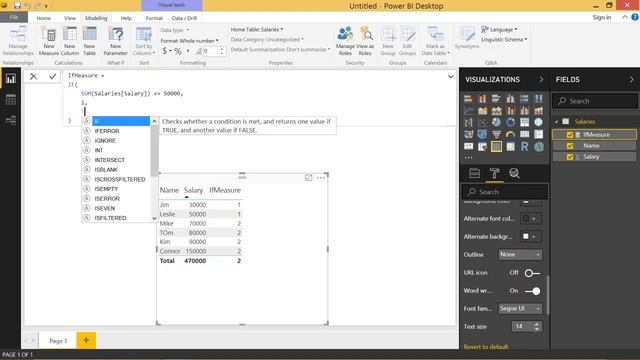
Task: Open the Data type dropdown
Action: pyautogui.click(x=175, y=30)
